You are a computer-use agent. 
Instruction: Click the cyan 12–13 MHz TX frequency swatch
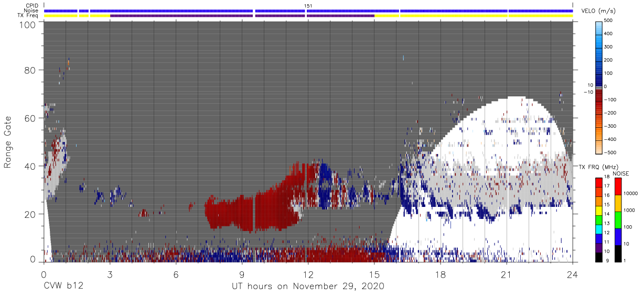point(599,229)
